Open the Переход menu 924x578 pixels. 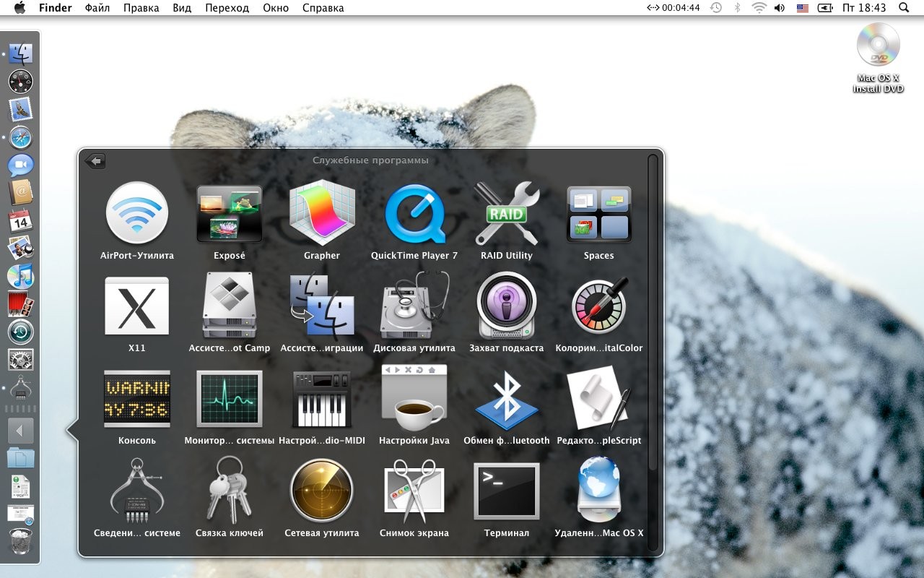point(227,8)
